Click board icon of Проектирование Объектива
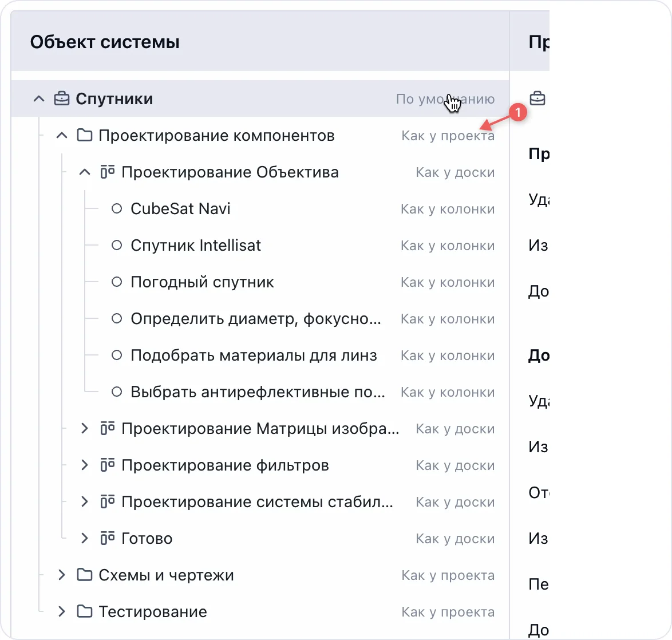This screenshot has width=672, height=640. pyautogui.click(x=108, y=172)
